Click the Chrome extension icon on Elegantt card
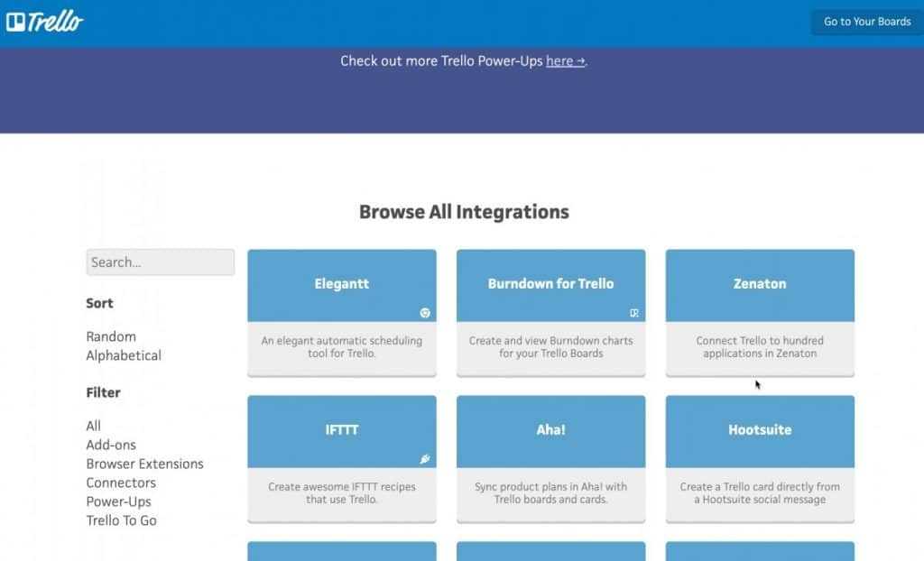 pos(425,313)
